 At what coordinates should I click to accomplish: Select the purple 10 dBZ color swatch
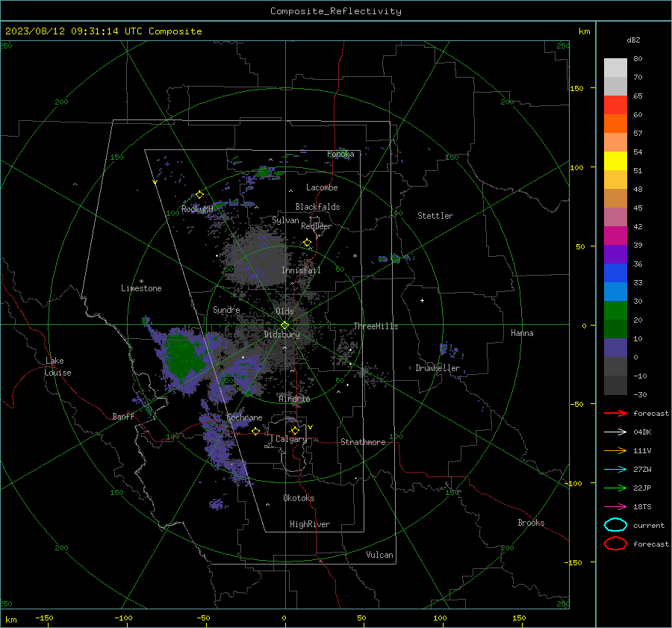(615, 347)
